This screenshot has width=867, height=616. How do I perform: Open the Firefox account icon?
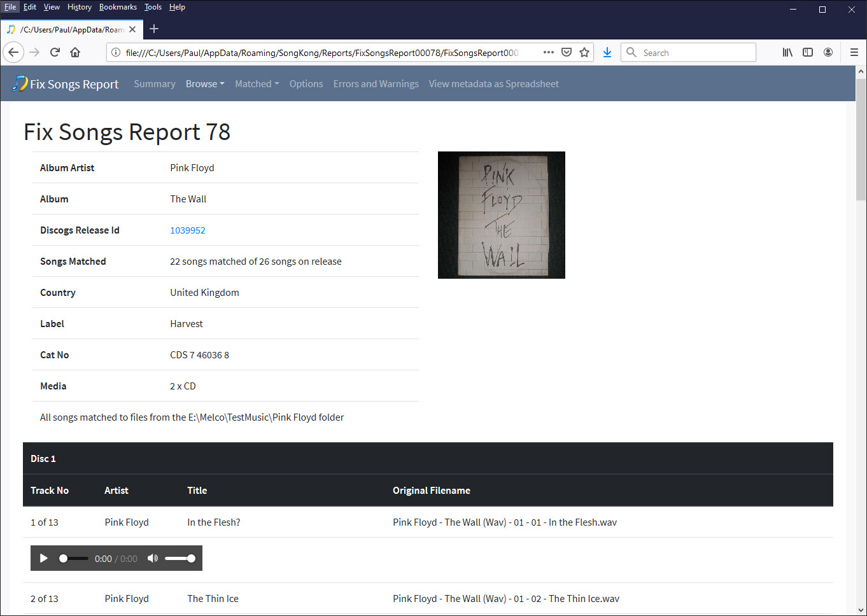[x=828, y=52]
